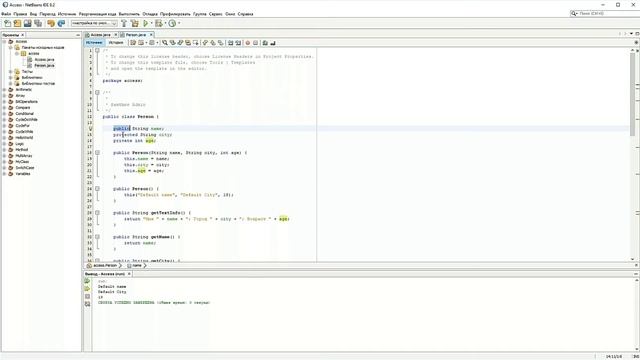Collapse the Access project node

tap(4, 41)
